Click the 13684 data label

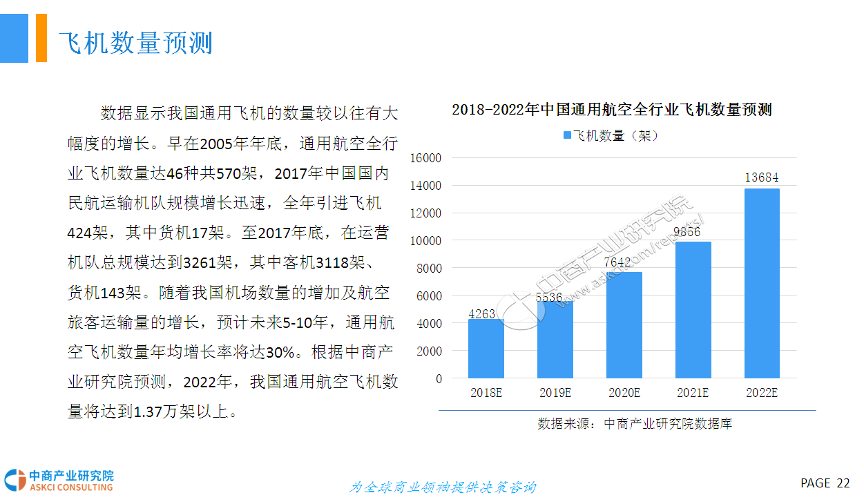coord(762,177)
